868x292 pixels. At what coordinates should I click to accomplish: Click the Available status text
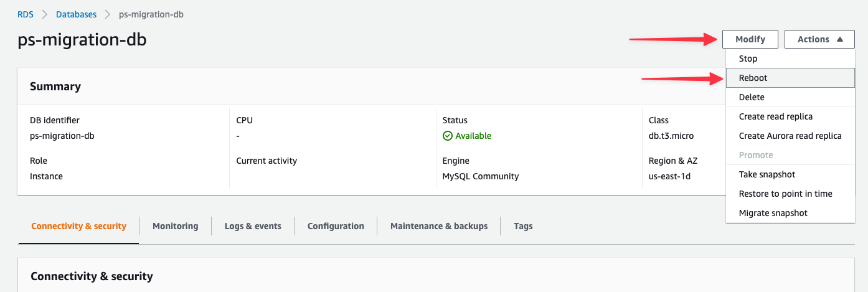tap(473, 136)
